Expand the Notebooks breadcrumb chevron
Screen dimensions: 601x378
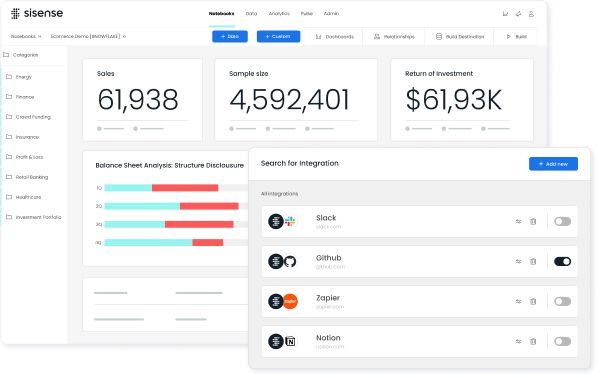click(39, 36)
